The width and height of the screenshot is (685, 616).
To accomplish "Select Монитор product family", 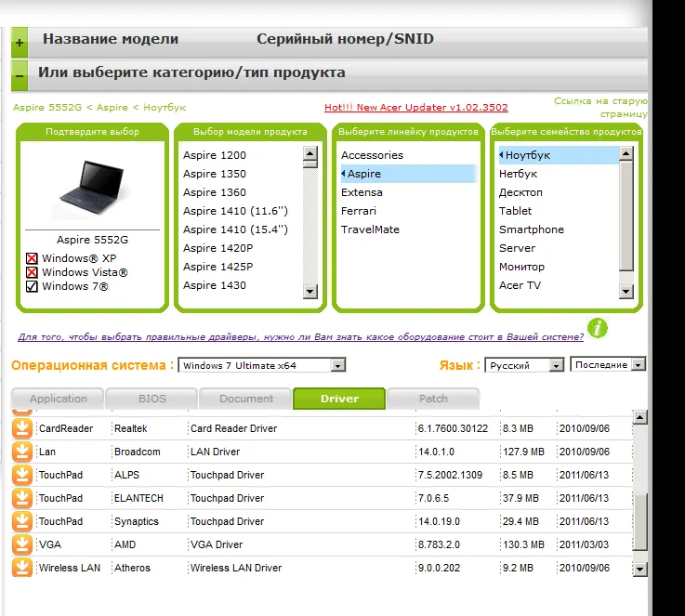I will 521,267.
